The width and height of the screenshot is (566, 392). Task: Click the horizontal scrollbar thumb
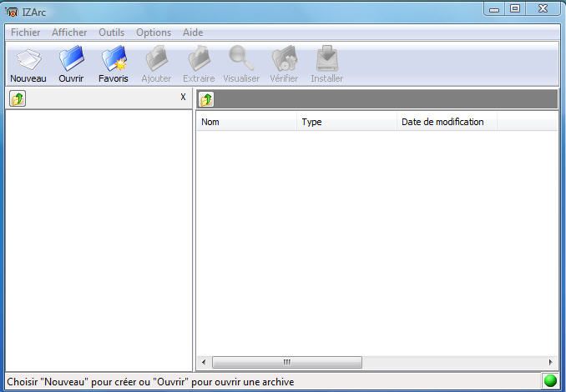[x=287, y=362]
